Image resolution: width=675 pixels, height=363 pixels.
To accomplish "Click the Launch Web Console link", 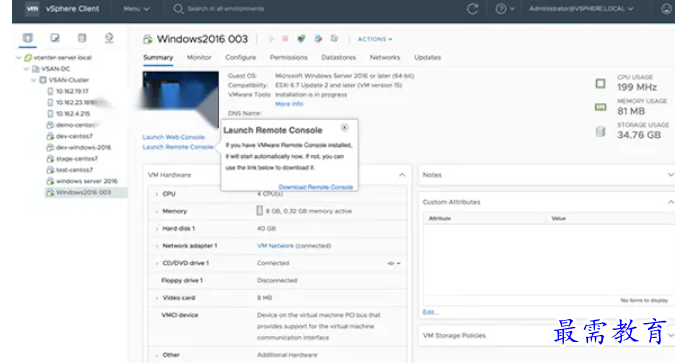I will tap(173, 137).
